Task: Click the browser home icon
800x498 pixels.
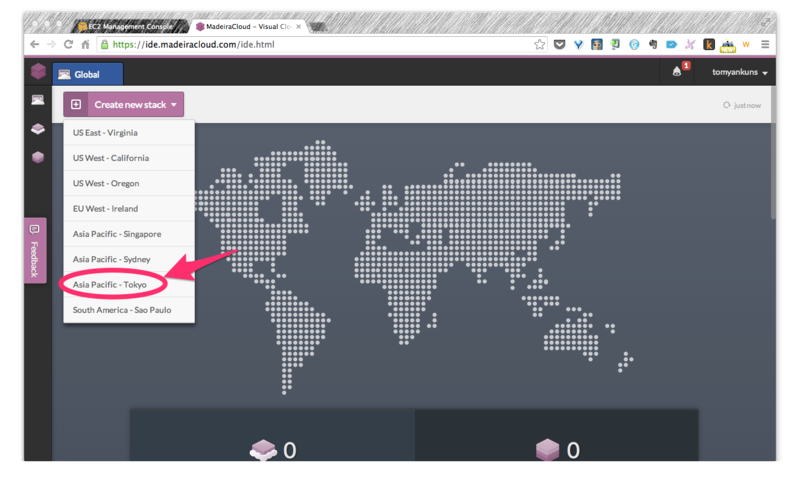Action: coord(85,44)
